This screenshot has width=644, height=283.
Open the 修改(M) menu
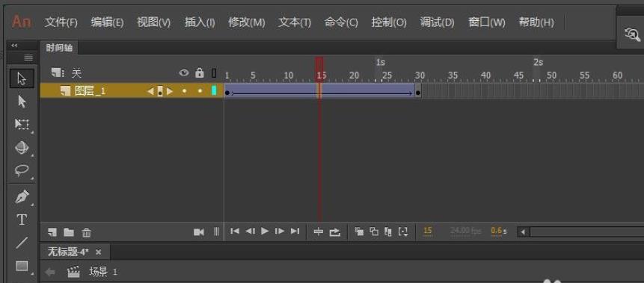tap(246, 22)
